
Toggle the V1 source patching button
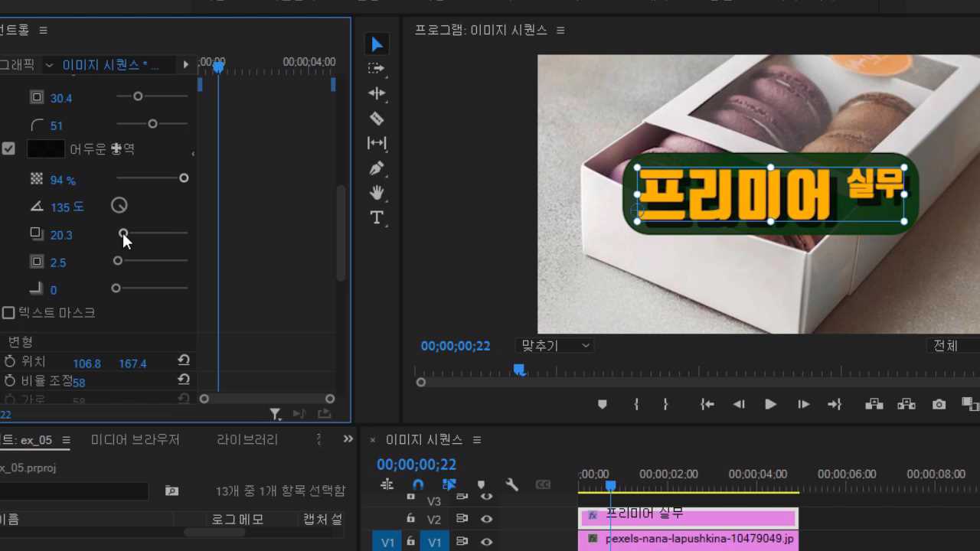click(387, 542)
